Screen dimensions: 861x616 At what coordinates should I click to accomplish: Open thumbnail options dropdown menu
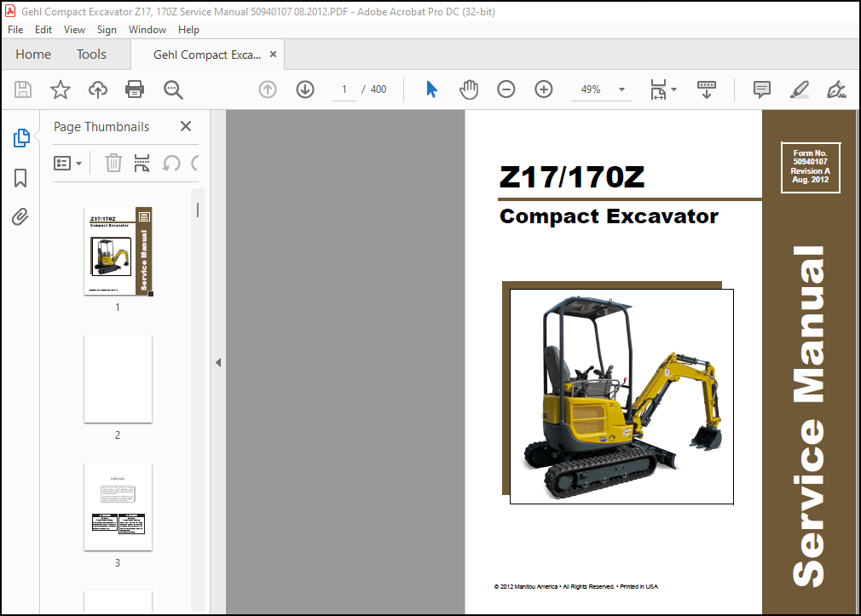pyautogui.click(x=67, y=163)
